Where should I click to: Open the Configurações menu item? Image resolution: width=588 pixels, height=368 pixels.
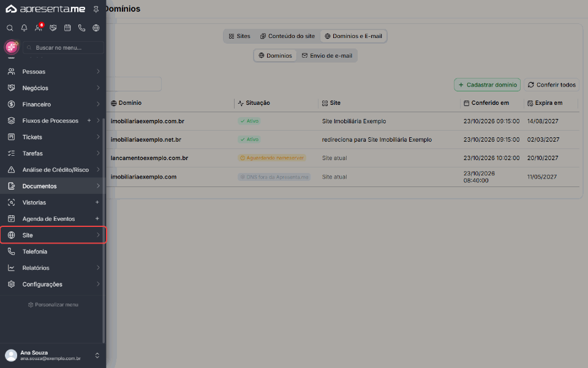click(x=53, y=284)
